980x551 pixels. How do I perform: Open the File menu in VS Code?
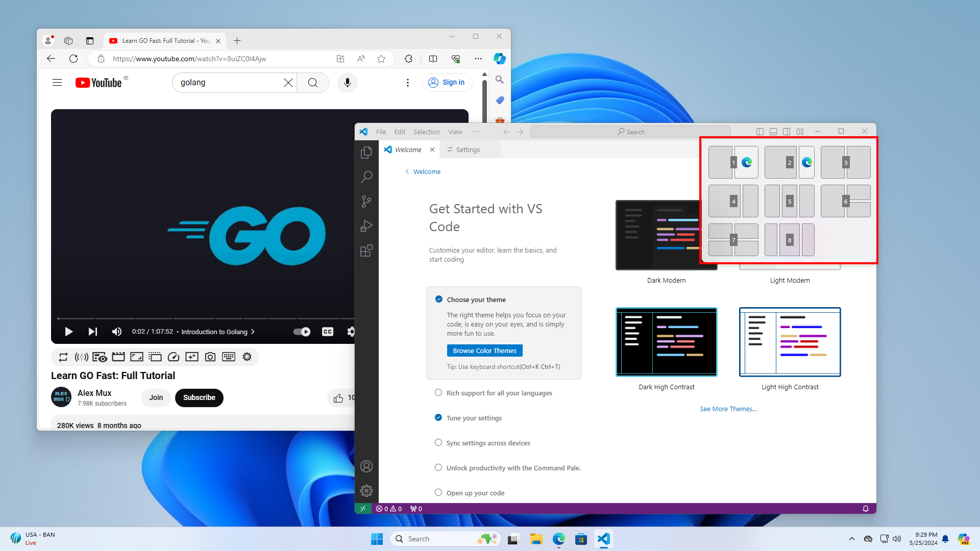tap(381, 132)
